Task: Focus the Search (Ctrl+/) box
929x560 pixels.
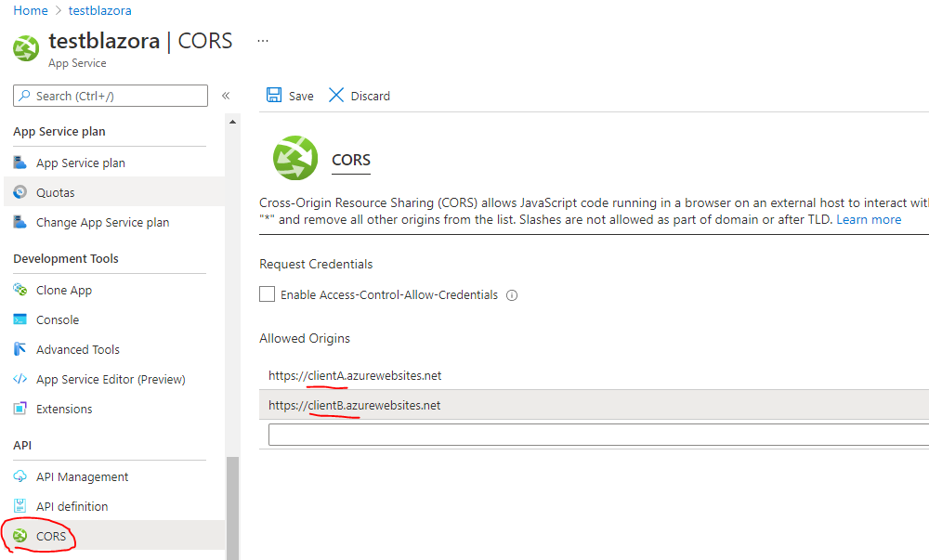Action: (111, 96)
